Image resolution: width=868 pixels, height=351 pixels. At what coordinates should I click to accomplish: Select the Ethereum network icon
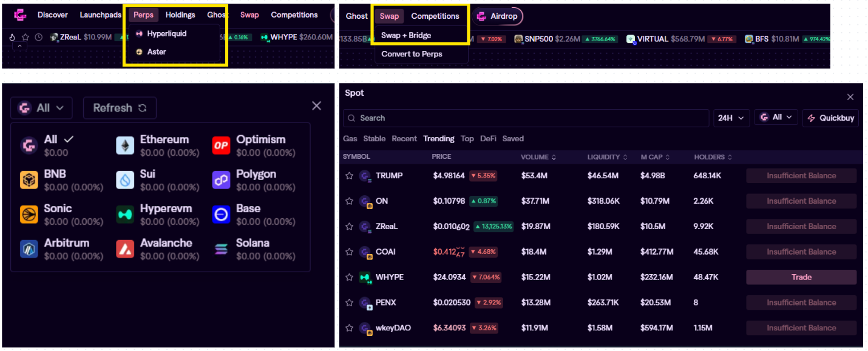pos(125,145)
